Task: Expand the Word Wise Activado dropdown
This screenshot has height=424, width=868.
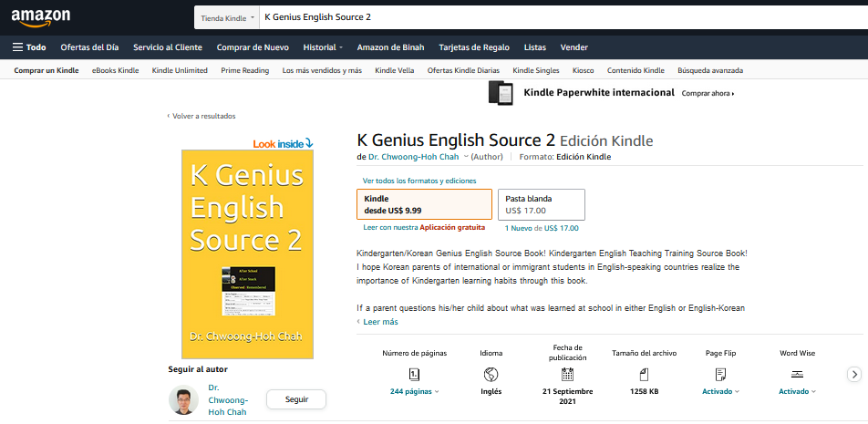Action: click(x=797, y=391)
